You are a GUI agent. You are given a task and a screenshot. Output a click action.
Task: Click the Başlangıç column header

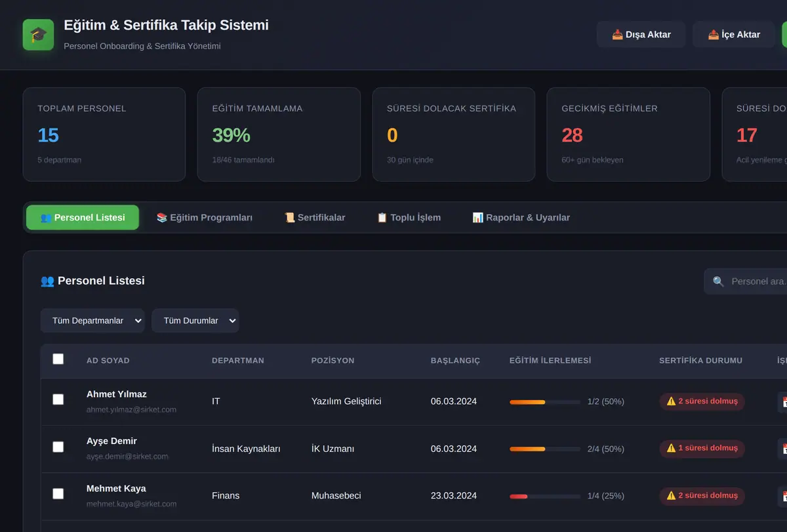[x=455, y=361]
